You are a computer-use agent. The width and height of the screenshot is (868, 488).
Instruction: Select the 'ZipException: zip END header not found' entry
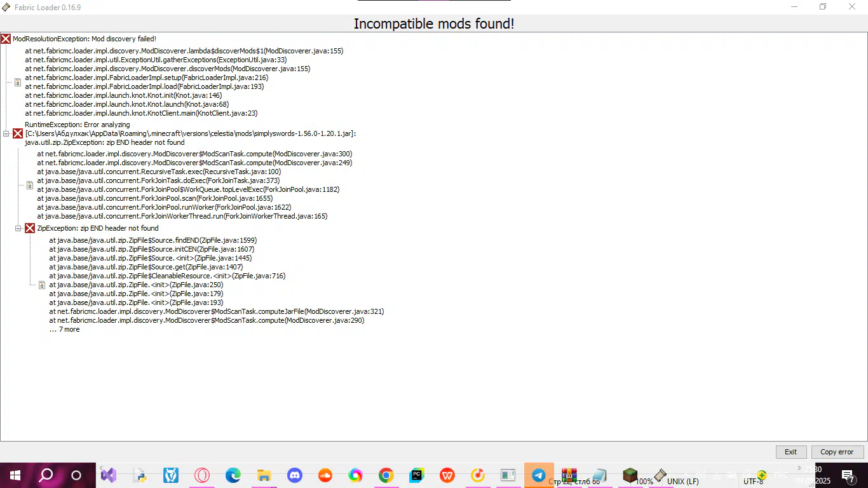coord(98,228)
